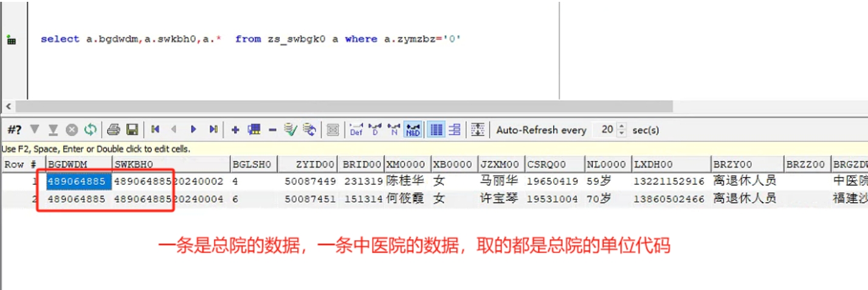Click BRID00 cell 151314
This screenshot has width=868, height=290.
(x=362, y=199)
